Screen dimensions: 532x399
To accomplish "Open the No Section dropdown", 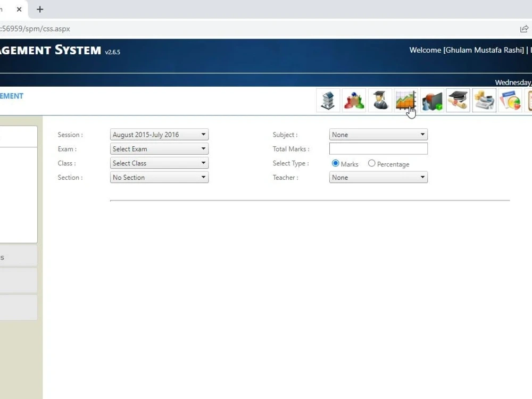I will coord(159,178).
